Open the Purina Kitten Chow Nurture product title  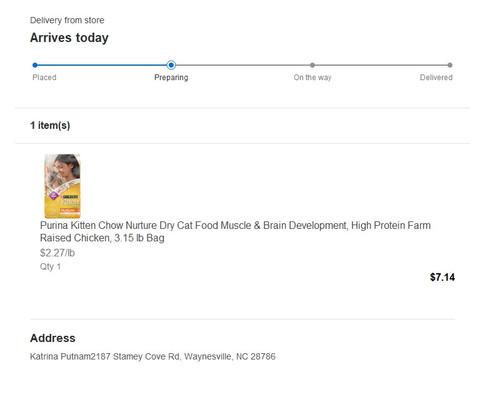pyautogui.click(x=235, y=232)
